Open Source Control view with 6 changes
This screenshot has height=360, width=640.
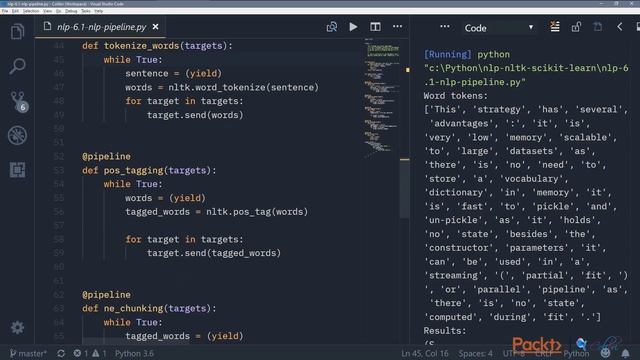[x=18, y=101]
